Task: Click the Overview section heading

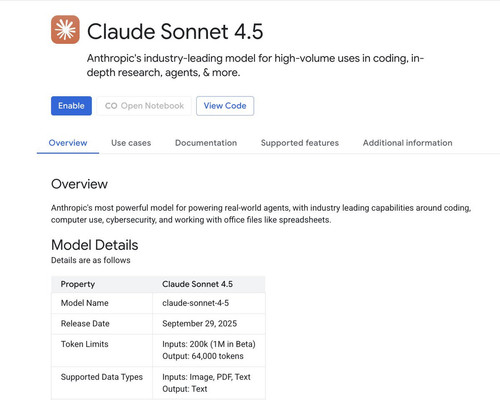Action: [x=79, y=184]
